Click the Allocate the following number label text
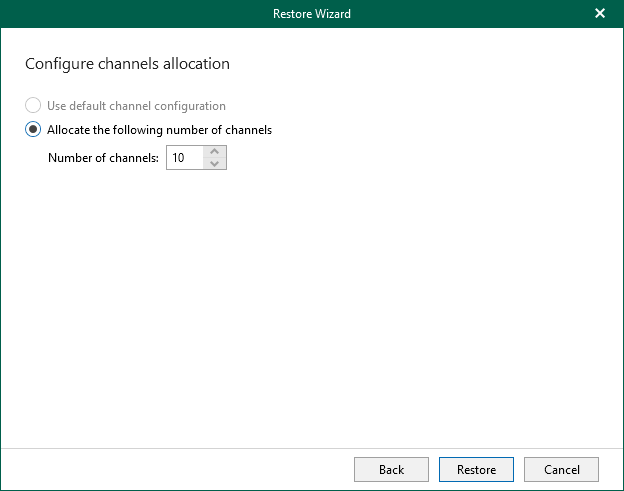 pyautogui.click(x=159, y=130)
